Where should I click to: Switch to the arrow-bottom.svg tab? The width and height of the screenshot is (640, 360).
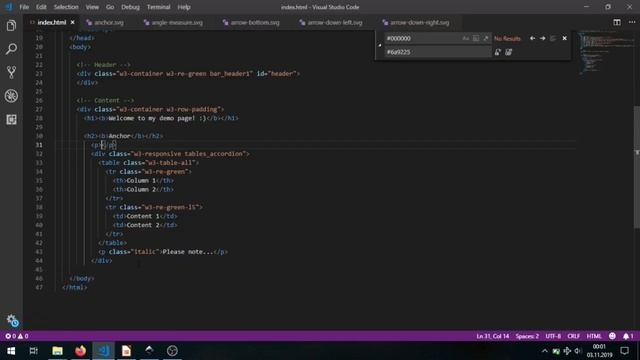[x=255, y=22]
